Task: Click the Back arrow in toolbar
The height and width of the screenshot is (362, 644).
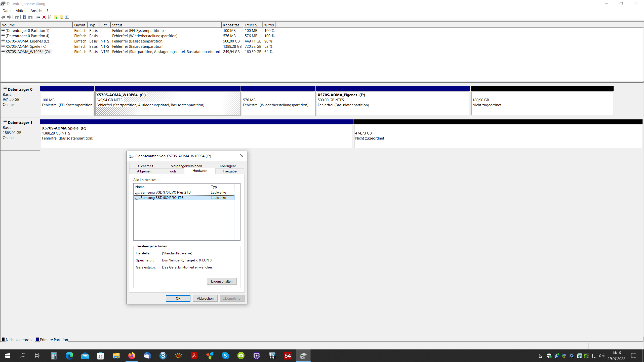Action: [x=3, y=17]
